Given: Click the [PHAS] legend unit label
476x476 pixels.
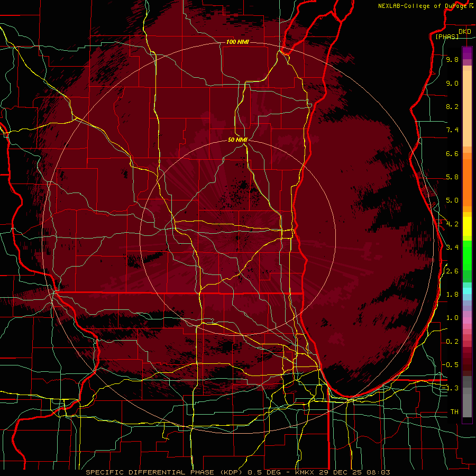Looking at the screenshot, I should click(447, 36).
